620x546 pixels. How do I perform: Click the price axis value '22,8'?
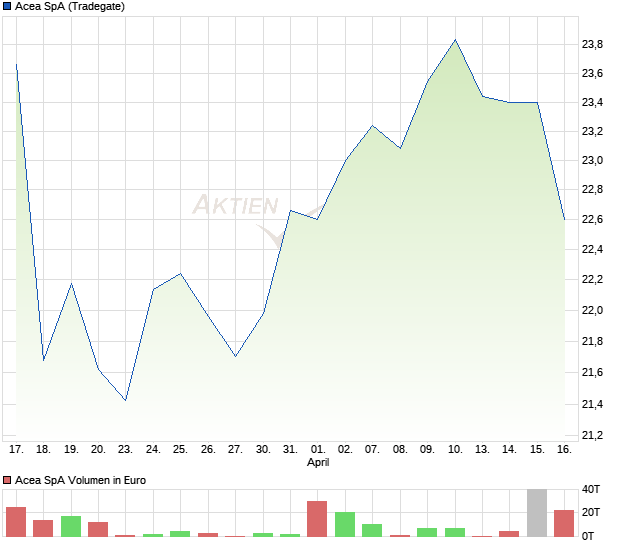click(x=592, y=189)
